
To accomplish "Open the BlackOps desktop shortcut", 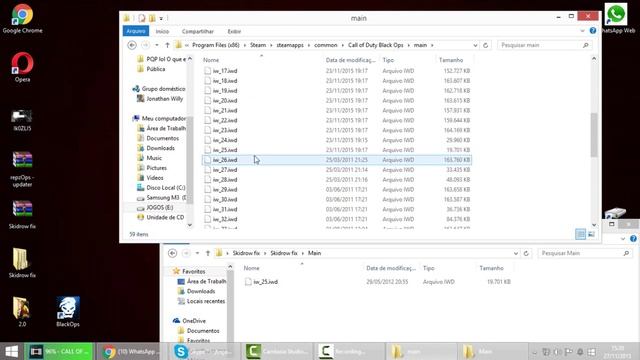I will click(68, 312).
